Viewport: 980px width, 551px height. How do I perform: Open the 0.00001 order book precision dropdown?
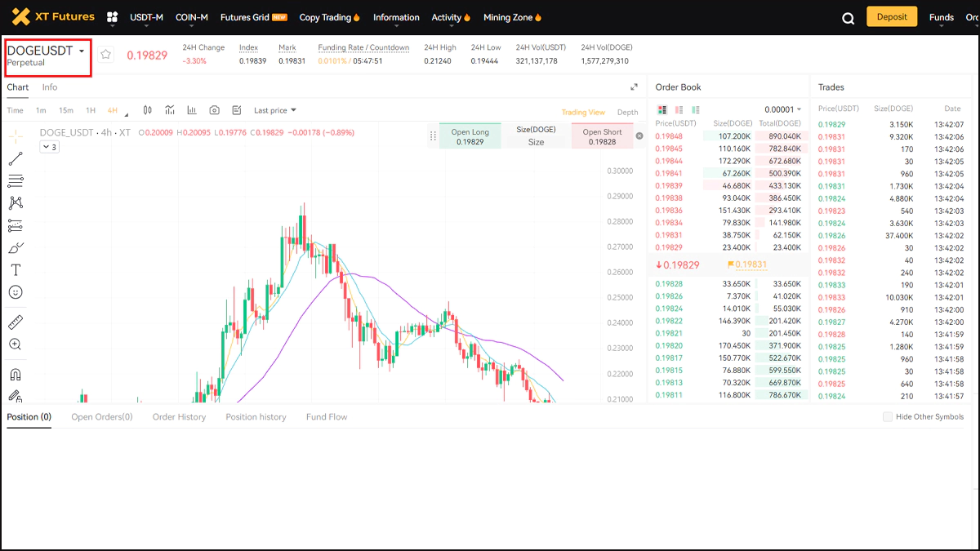pos(782,109)
